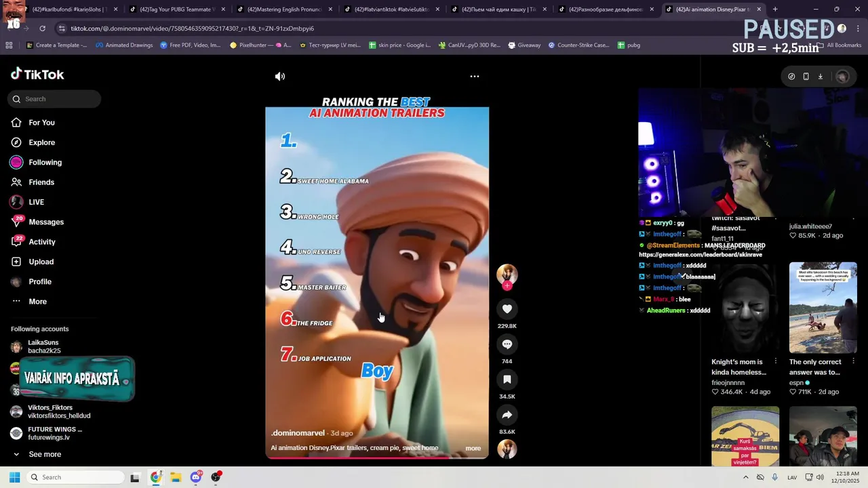Open Animated Drawings bookmark
Image resolution: width=868 pixels, height=488 pixels.
click(x=123, y=45)
